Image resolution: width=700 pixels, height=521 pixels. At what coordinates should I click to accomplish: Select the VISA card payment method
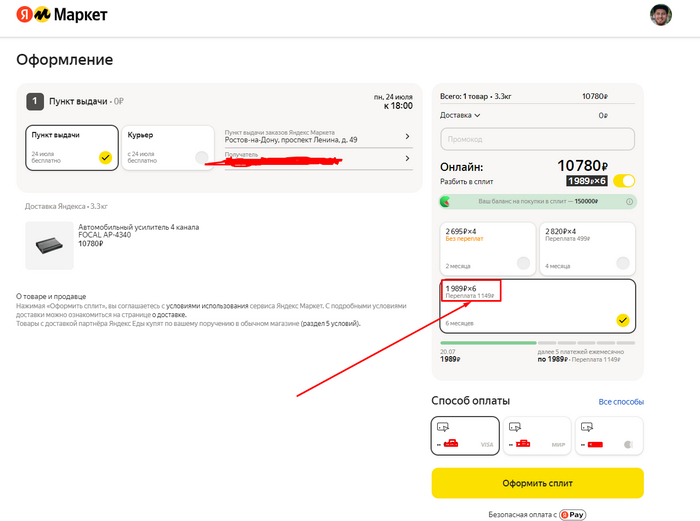465,435
